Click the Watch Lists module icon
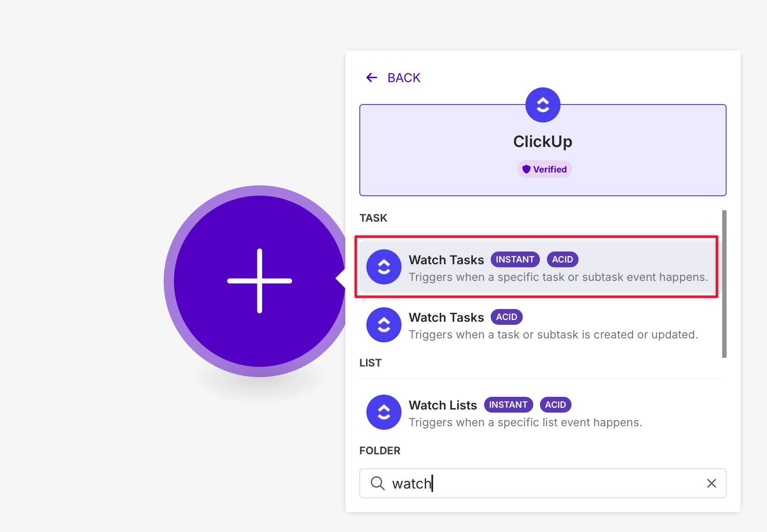Screen dimensions: 767x532 [384, 412]
